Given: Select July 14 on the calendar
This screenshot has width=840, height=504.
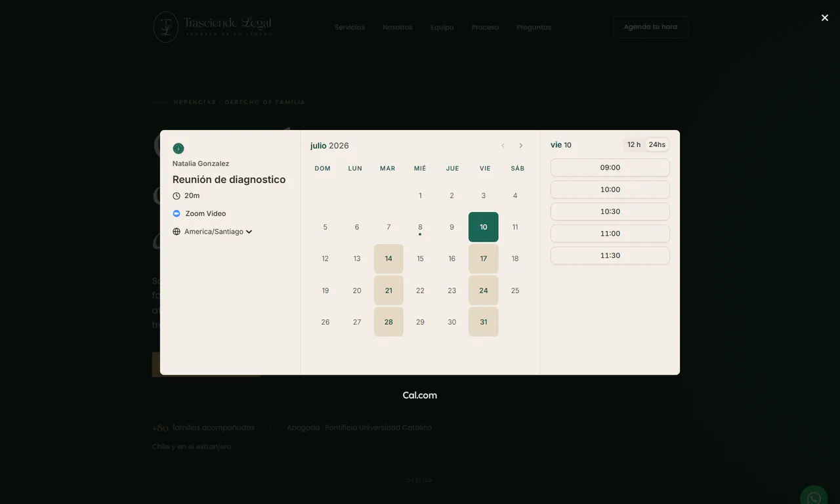Looking at the screenshot, I should 388,259.
